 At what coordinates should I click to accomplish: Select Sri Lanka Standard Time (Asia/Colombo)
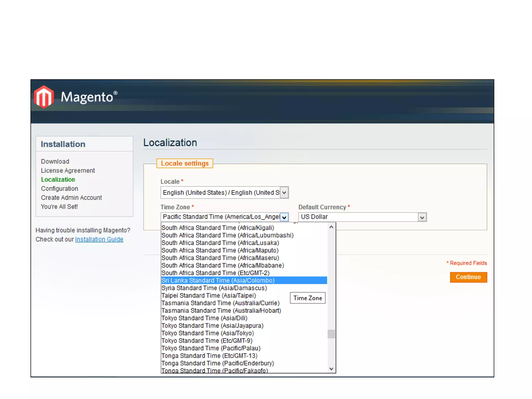point(218,281)
